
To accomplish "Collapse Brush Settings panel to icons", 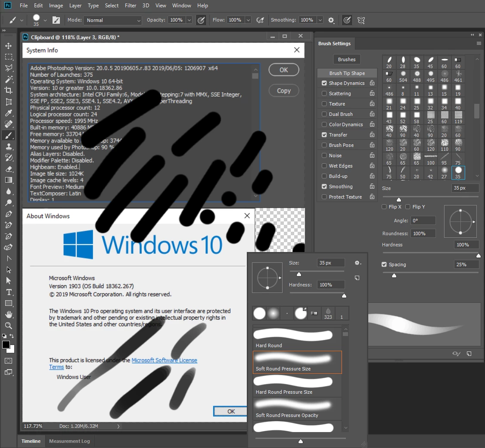I will coord(473,35).
